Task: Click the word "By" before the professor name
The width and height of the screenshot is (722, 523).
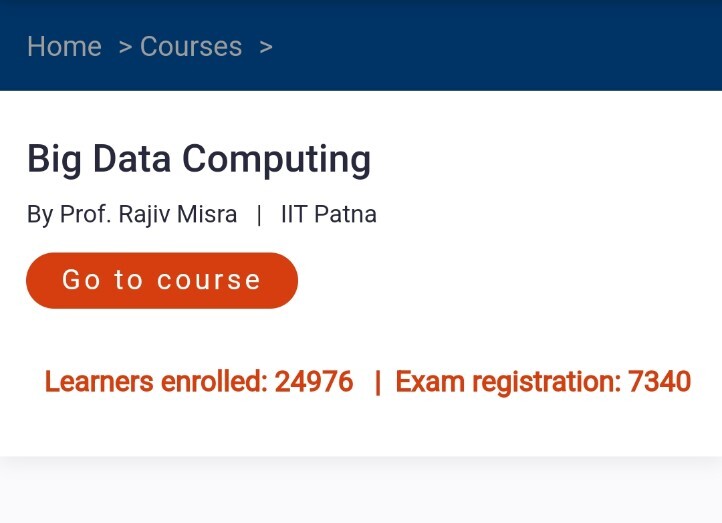Action: tap(40, 214)
